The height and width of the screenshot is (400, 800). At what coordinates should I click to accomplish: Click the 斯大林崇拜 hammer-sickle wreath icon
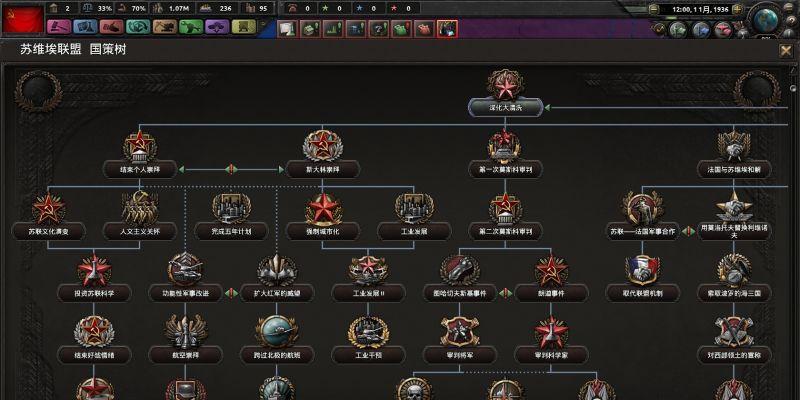323,145
